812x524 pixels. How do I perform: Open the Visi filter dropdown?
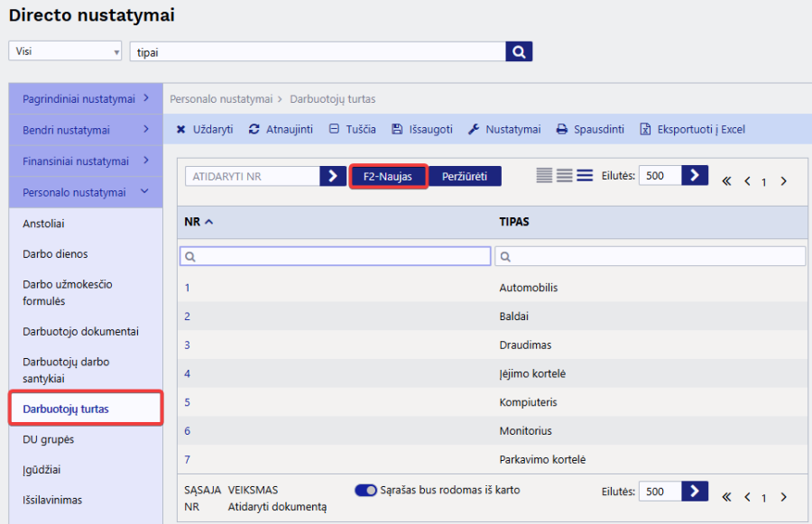tap(65, 51)
